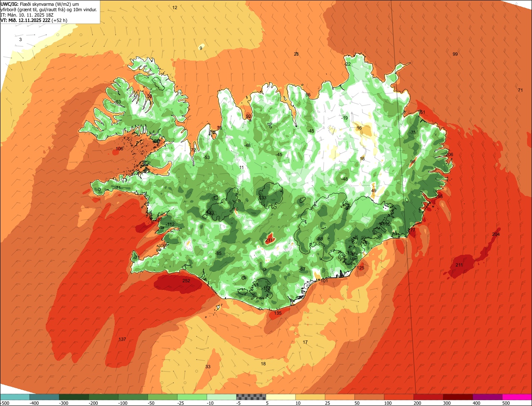
Task: Click the map value 11 in central west Iceland
Action: click(242, 167)
